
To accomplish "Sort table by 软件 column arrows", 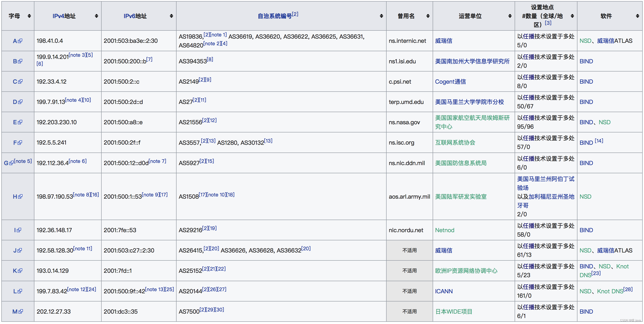I will pos(637,16).
